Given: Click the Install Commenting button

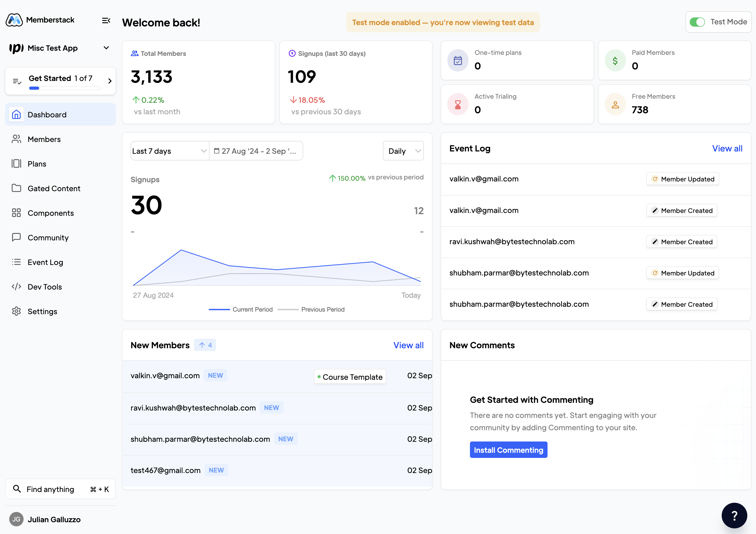Looking at the screenshot, I should pos(508,450).
